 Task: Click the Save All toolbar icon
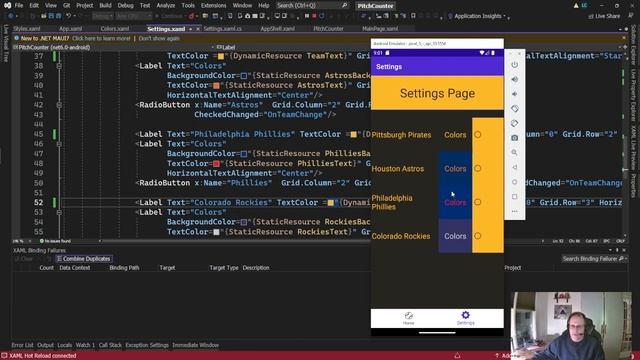[x=58, y=16]
